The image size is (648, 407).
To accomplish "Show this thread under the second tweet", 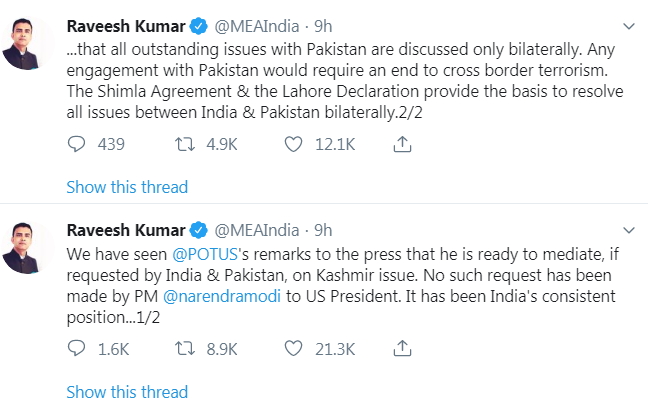I will [x=127, y=392].
